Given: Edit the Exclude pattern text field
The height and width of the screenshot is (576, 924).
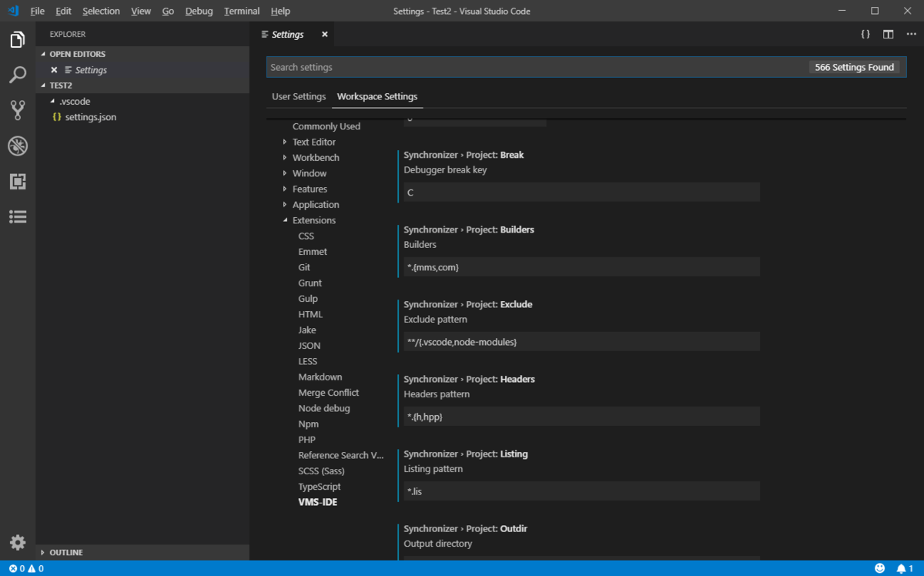Looking at the screenshot, I should point(581,341).
